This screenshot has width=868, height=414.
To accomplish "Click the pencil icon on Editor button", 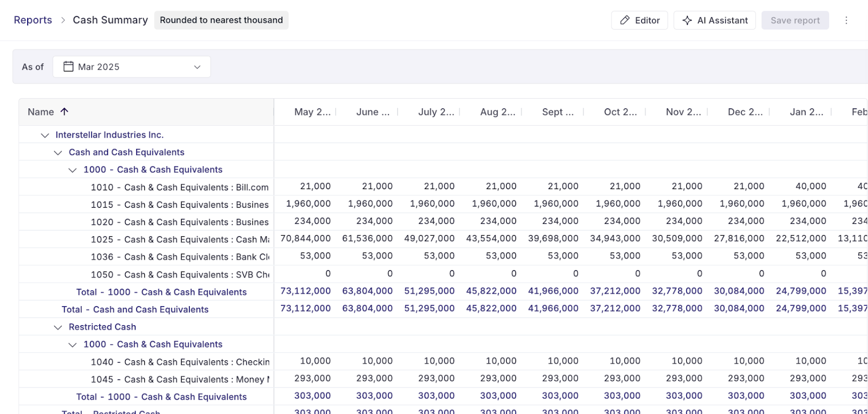I will 625,20.
